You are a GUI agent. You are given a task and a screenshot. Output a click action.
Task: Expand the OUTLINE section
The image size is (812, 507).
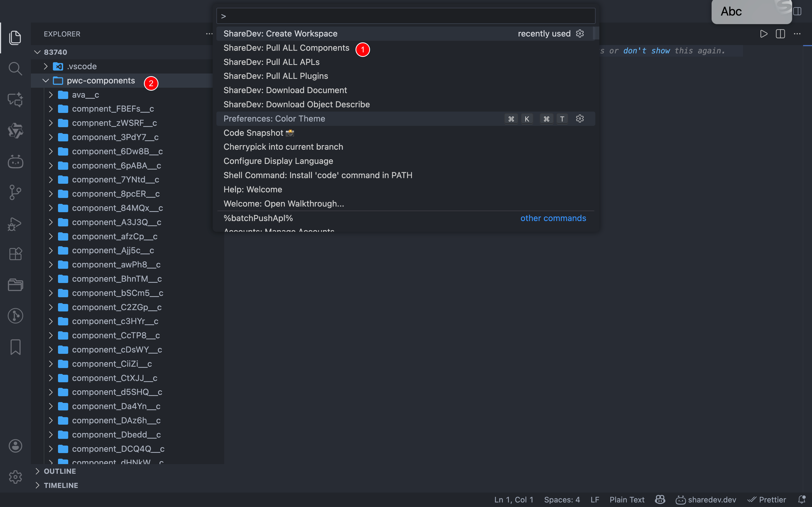point(60,471)
